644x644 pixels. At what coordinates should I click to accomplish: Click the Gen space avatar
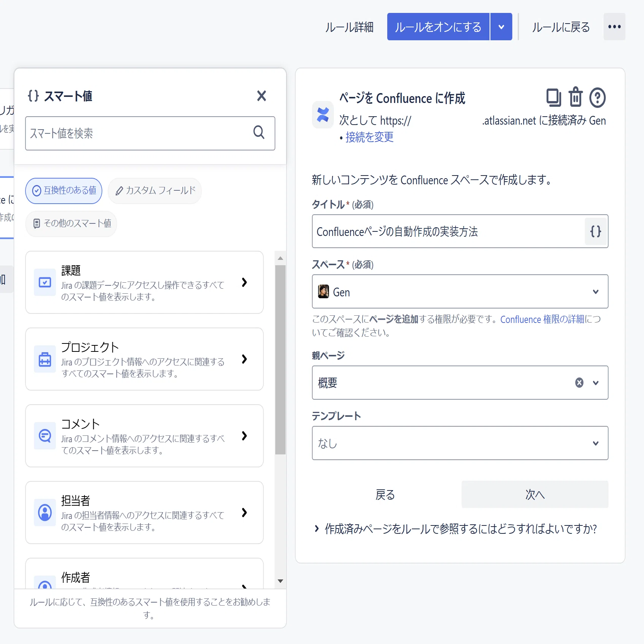point(323,291)
